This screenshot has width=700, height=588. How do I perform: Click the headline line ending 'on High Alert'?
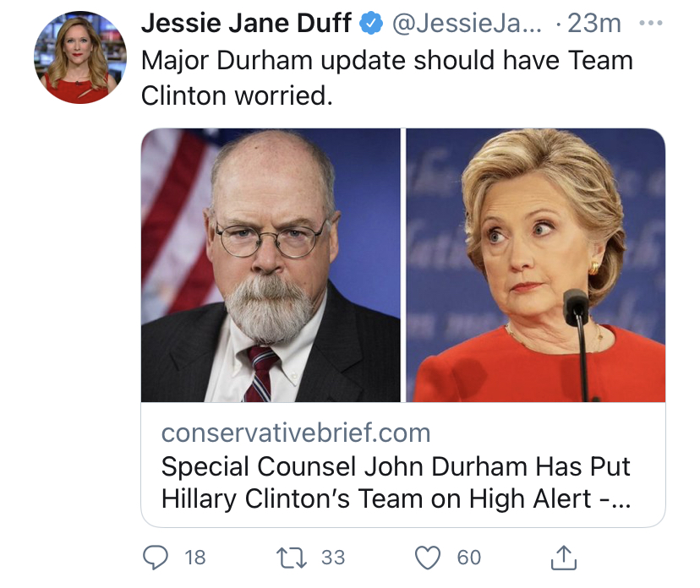(x=396, y=498)
